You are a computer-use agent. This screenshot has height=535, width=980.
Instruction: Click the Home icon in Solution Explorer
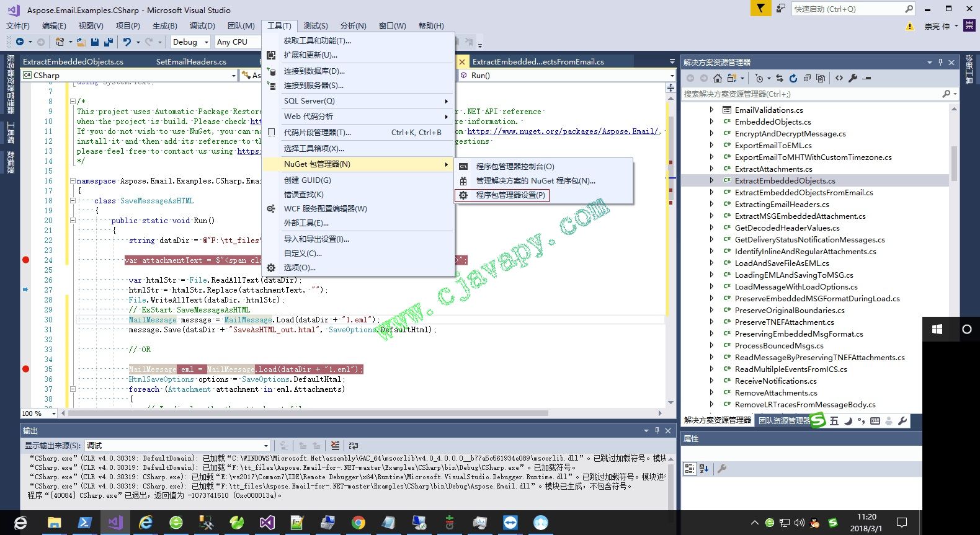tap(718, 78)
